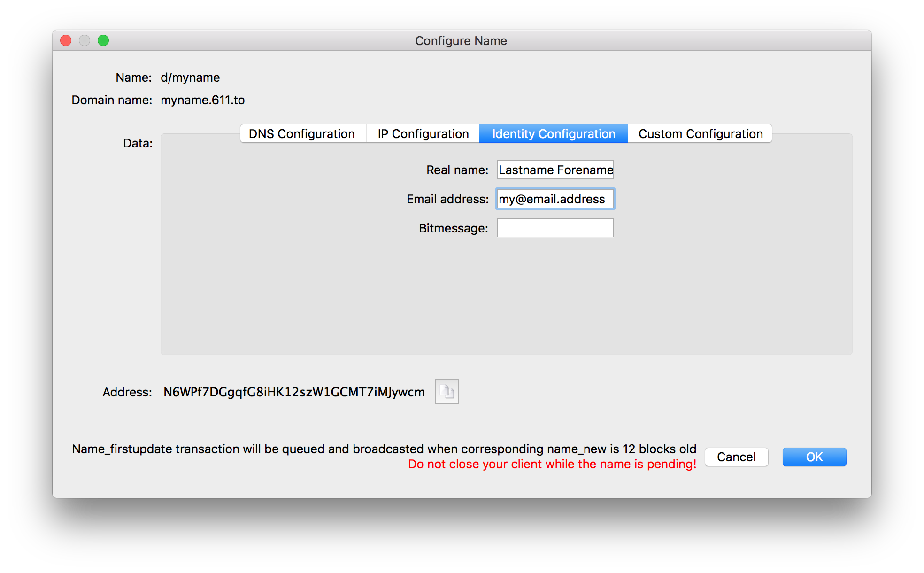924x573 pixels.
Task: Switch to the DNS Configuration tab
Action: tap(302, 134)
